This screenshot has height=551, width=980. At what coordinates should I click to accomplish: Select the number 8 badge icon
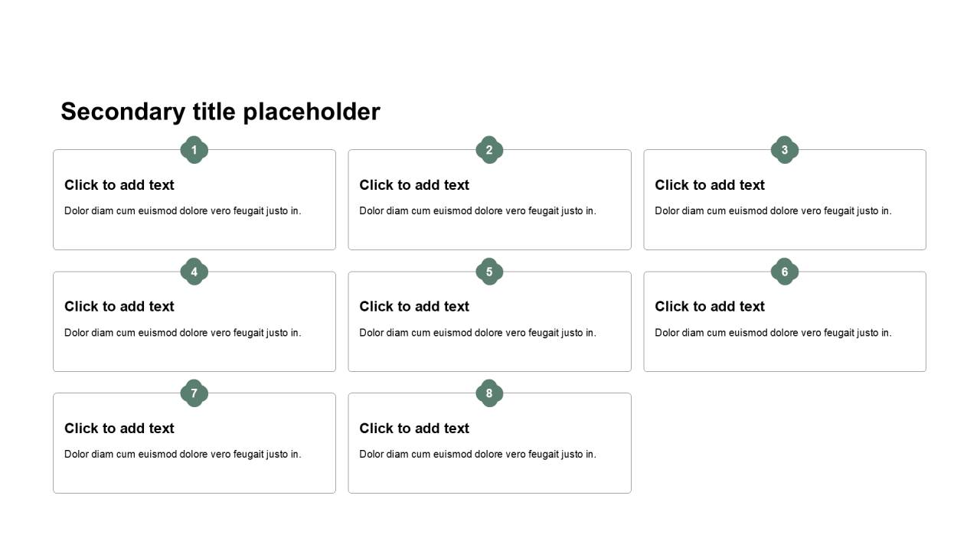click(489, 393)
